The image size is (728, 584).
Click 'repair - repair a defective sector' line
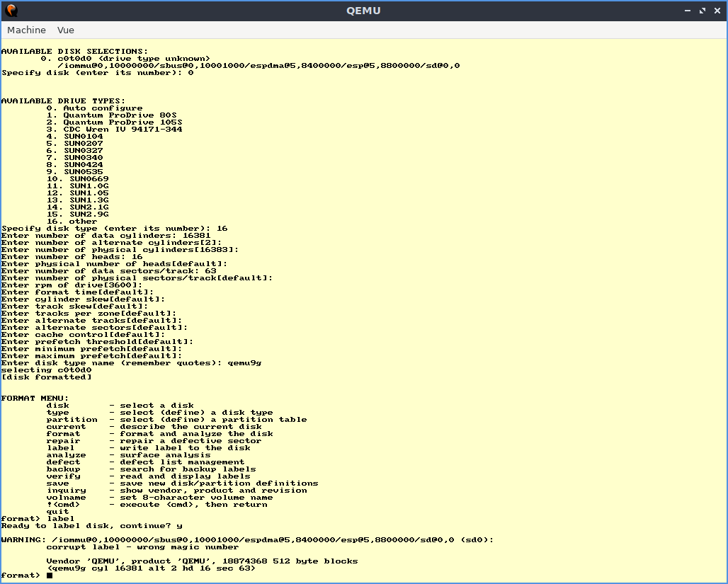coord(154,441)
